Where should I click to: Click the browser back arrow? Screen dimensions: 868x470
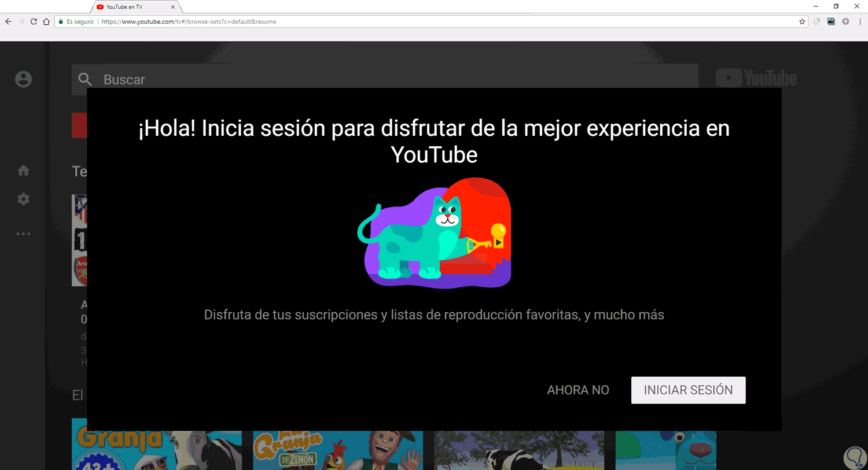[8, 21]
